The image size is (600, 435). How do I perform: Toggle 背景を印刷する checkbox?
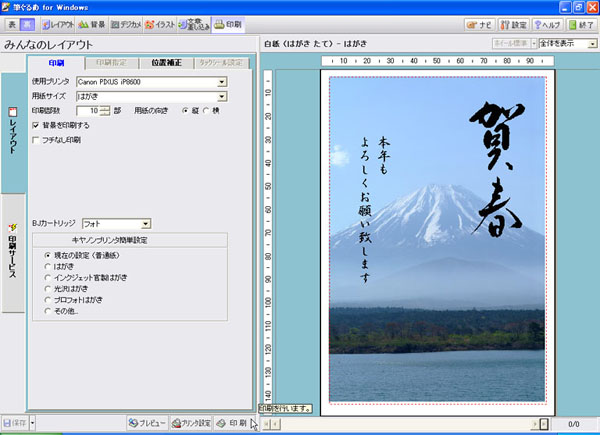pyautogui.click(x=37, y=126)
